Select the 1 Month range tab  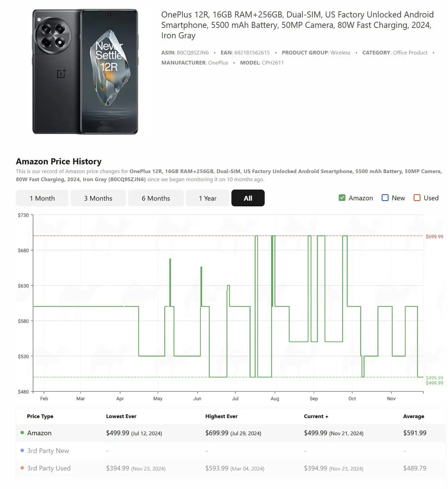pyautogui.click(x=42, y=198)
